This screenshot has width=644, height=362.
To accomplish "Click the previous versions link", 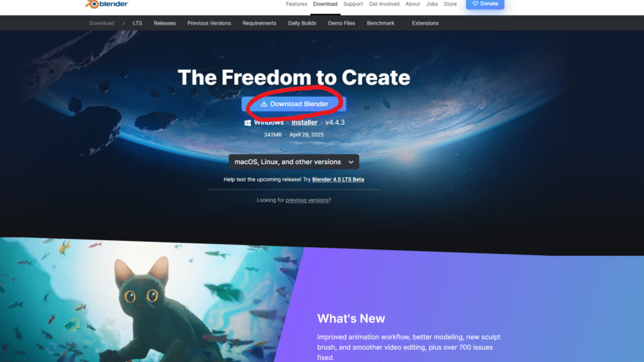I will (307, 200).
